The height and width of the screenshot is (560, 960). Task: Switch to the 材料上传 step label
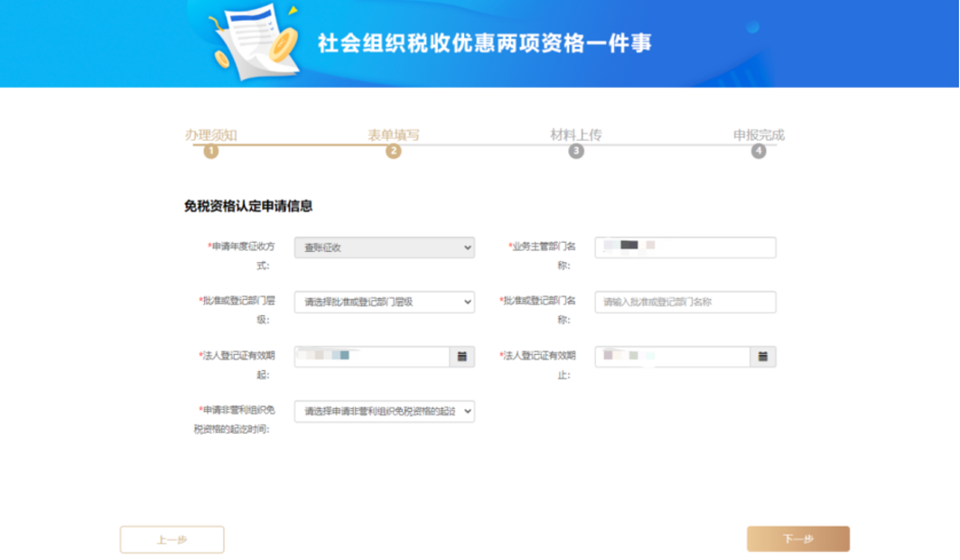[576, 135]
